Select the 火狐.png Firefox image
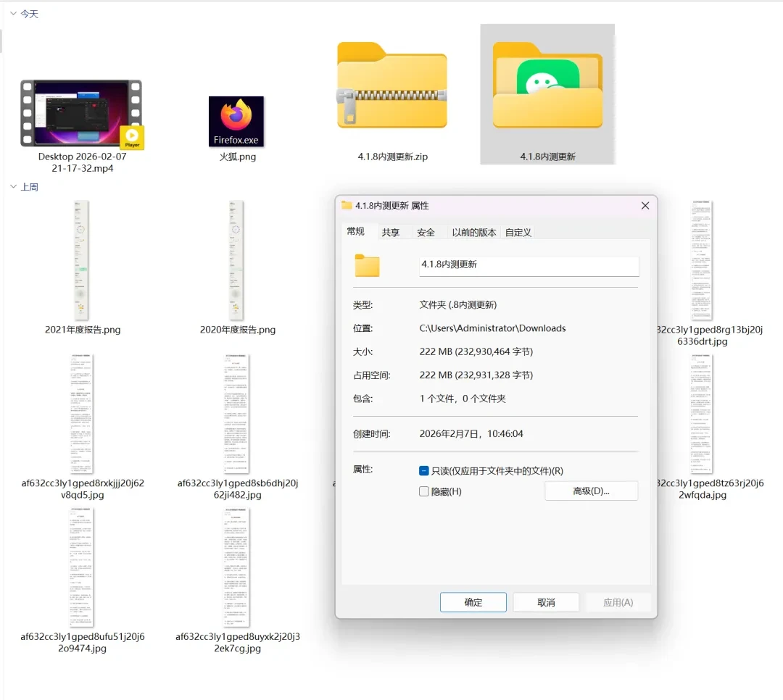 point(236,121)
